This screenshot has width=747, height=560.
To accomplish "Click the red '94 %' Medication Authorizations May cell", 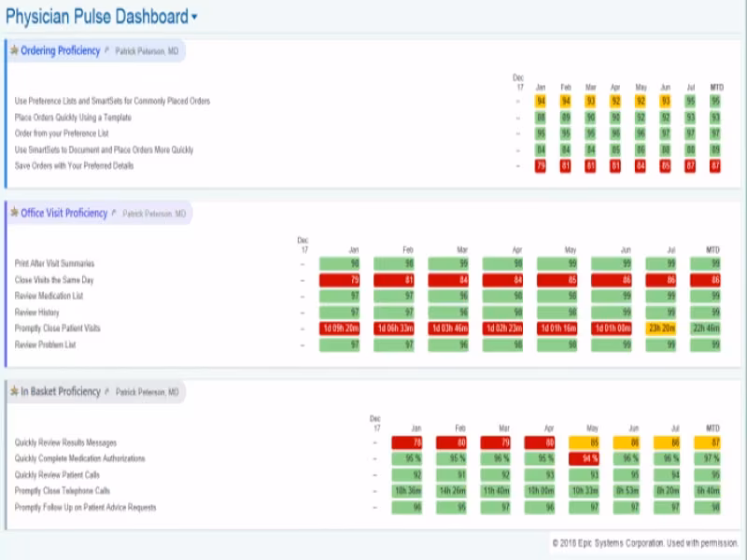I will click(585, 458).
